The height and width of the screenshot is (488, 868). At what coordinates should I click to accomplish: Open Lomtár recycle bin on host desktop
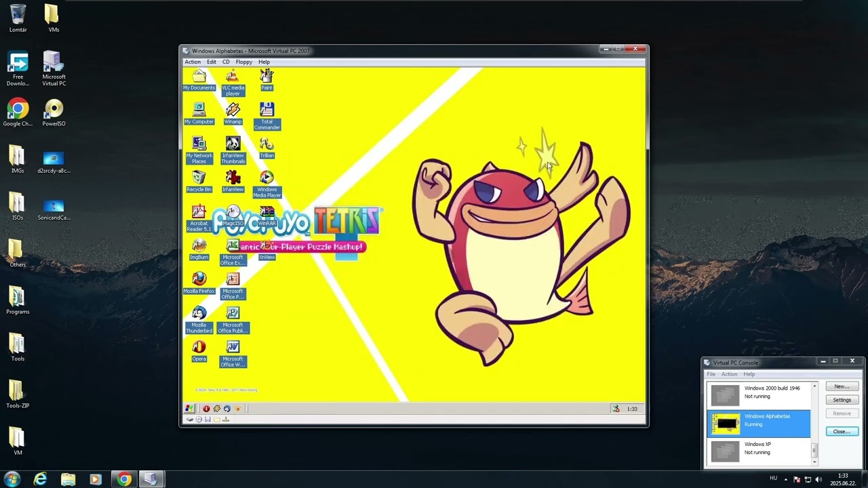pos(18,19)
